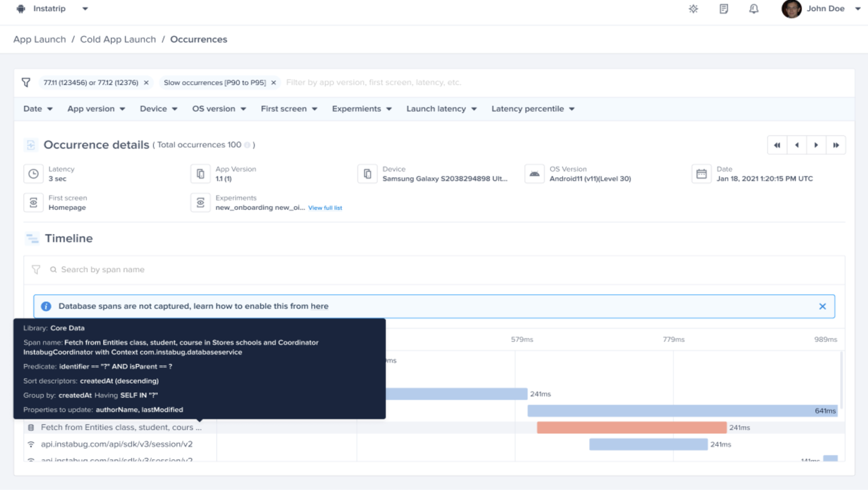Open the App version filter dropdown
This screenshot has height=490, width=868.
point(96,109)
